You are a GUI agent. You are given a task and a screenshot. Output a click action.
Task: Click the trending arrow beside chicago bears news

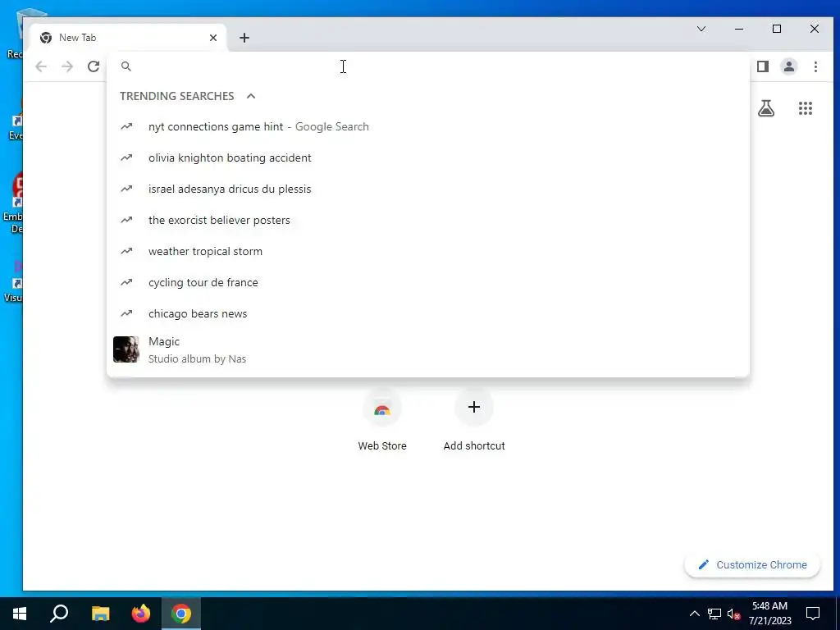click(126, 313)
